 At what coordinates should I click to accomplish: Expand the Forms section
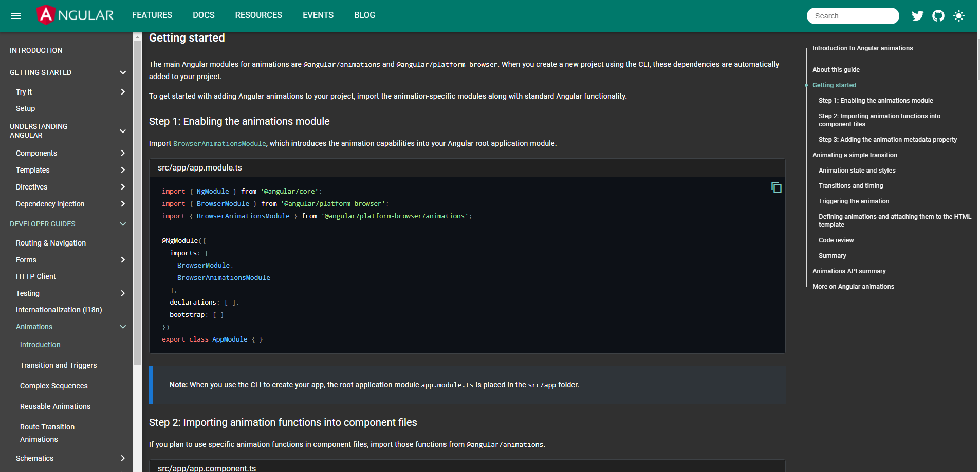123,260
